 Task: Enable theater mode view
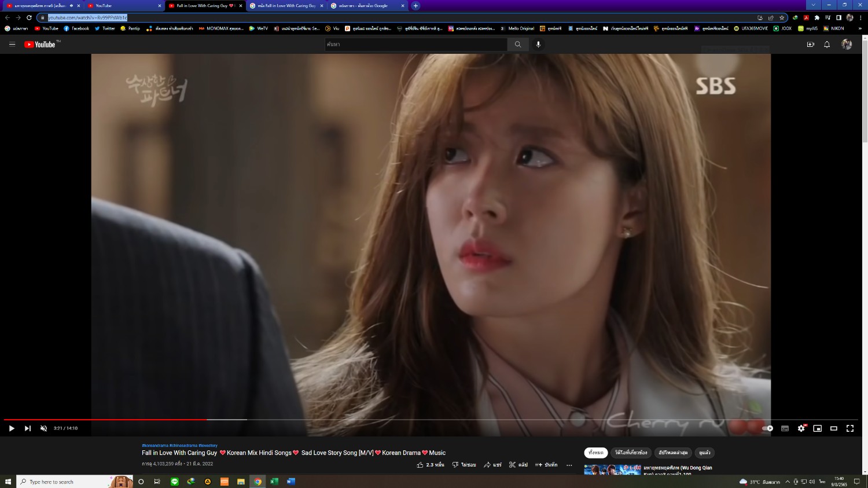[834, 428]
